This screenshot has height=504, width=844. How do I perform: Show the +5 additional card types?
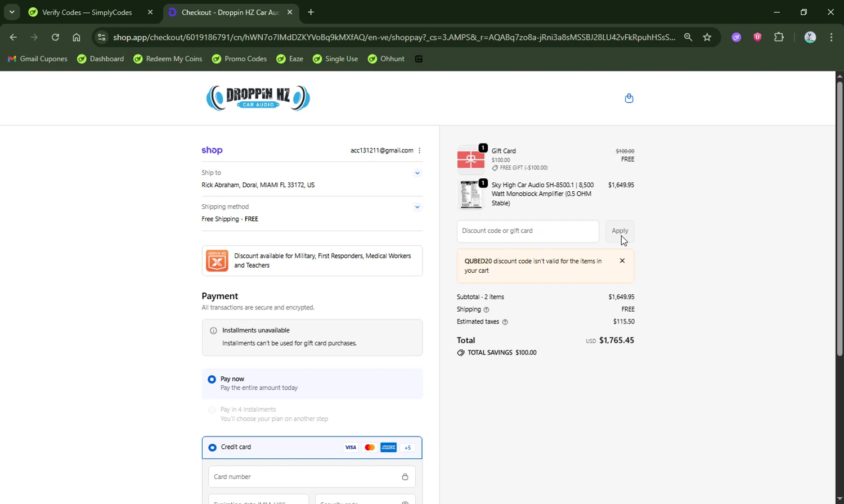point(408,448)
